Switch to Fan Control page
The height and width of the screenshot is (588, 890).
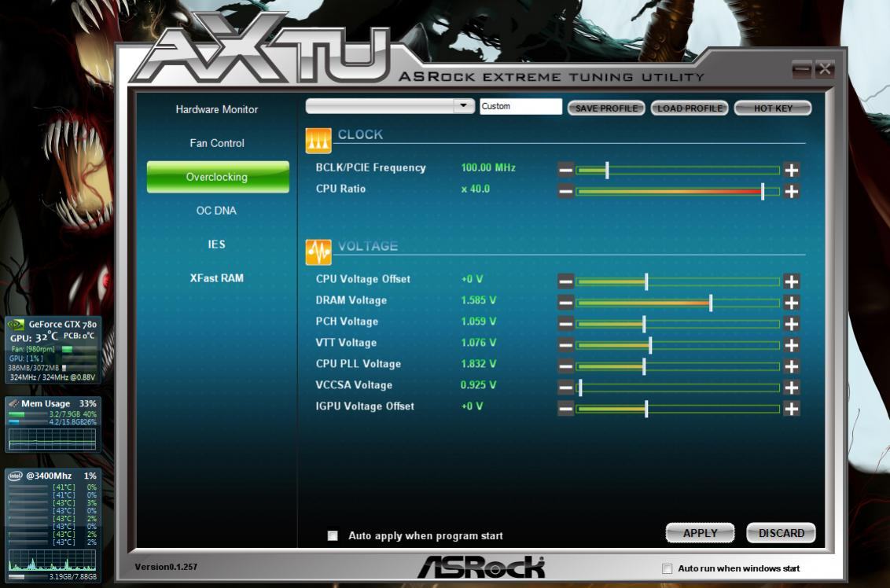(217, 143)
